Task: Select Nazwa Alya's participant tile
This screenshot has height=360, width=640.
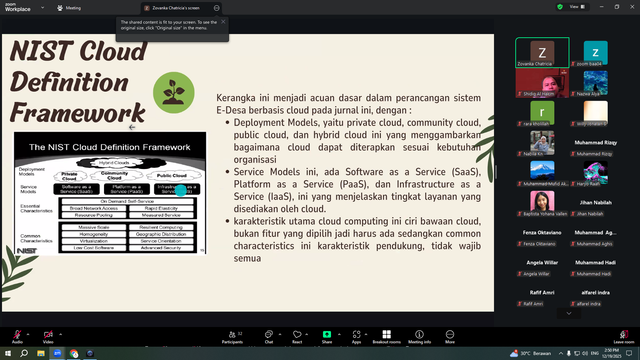Action: (x=596, y=83)
